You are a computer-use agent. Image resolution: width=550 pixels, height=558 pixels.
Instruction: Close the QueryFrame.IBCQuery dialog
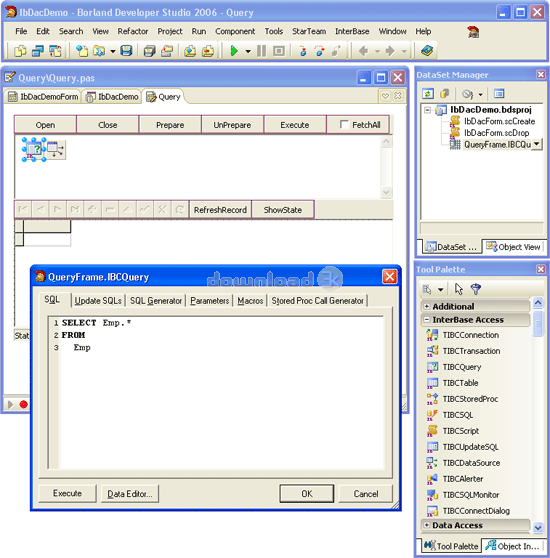(390, 276)
